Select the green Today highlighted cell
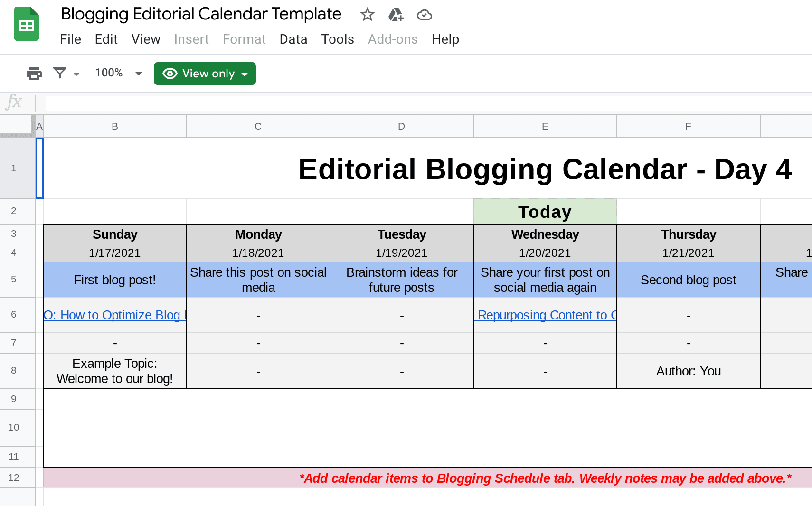 [x=545, y=211]
